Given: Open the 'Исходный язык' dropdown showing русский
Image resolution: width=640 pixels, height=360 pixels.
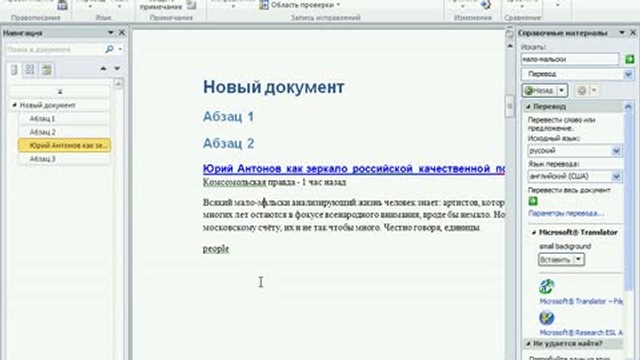Looking at the screenshot, I should pos(616,151).
